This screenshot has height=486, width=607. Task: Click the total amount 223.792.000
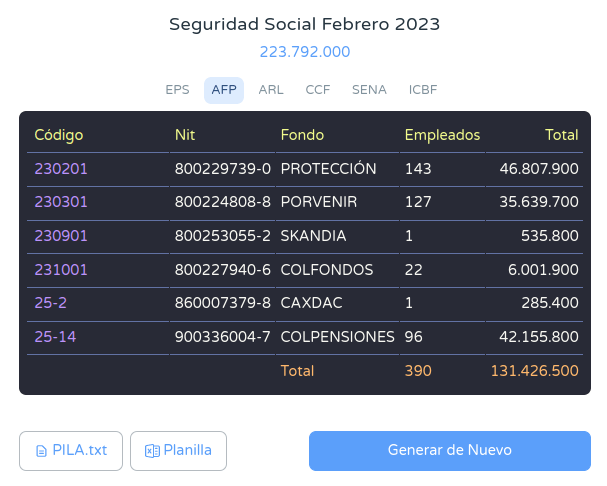click(x=305, y=52)
